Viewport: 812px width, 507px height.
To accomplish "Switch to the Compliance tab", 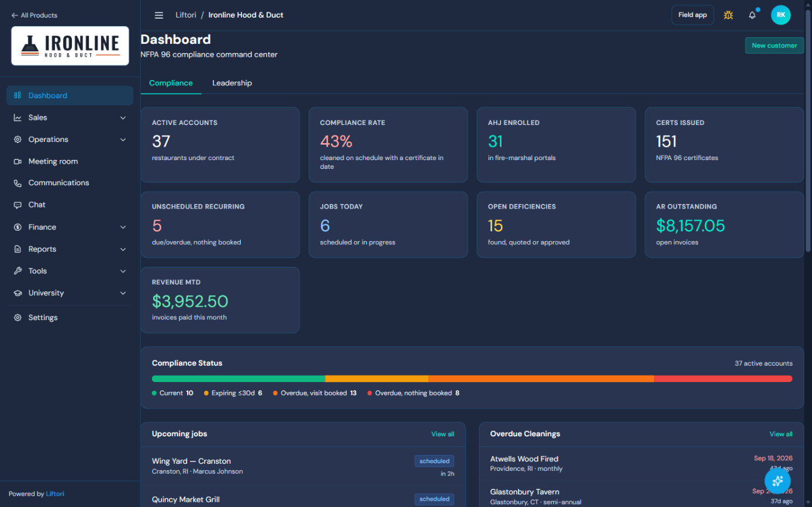I will 171,83.
